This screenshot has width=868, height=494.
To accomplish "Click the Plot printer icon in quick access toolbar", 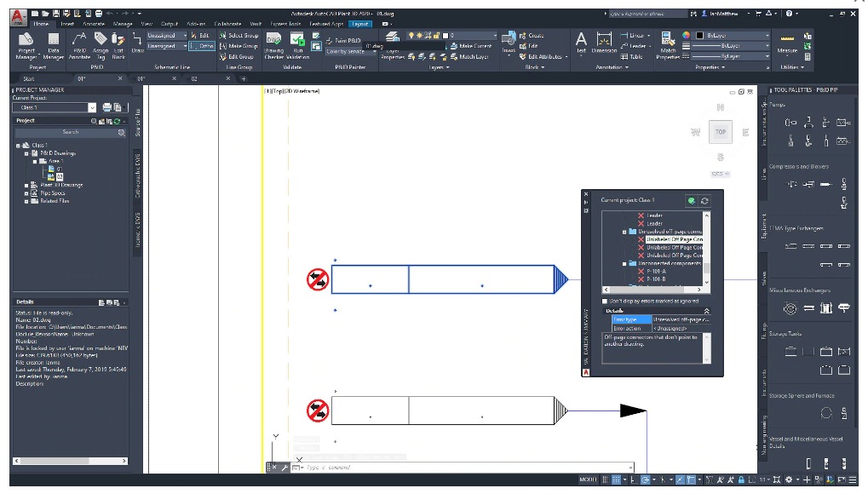I will click(99, 14).
